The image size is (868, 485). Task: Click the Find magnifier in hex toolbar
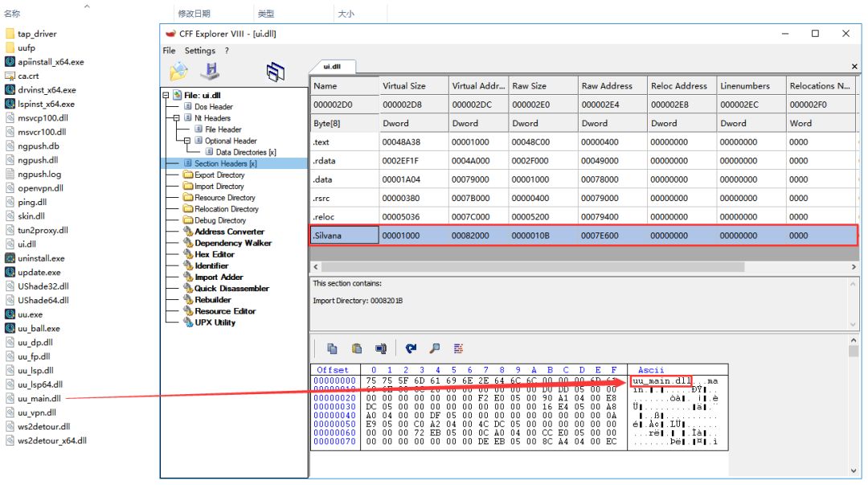pyautogui.click(x=435, y=348)
